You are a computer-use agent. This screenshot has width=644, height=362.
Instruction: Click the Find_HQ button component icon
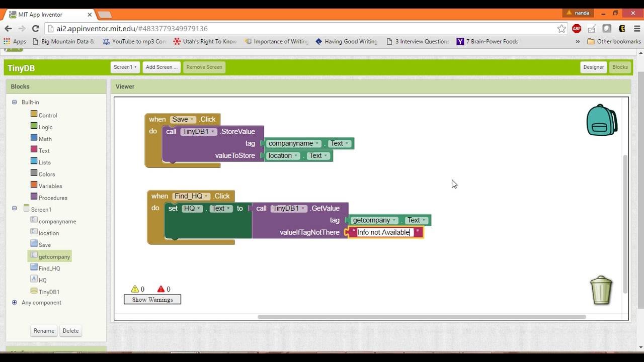[34, 267]
